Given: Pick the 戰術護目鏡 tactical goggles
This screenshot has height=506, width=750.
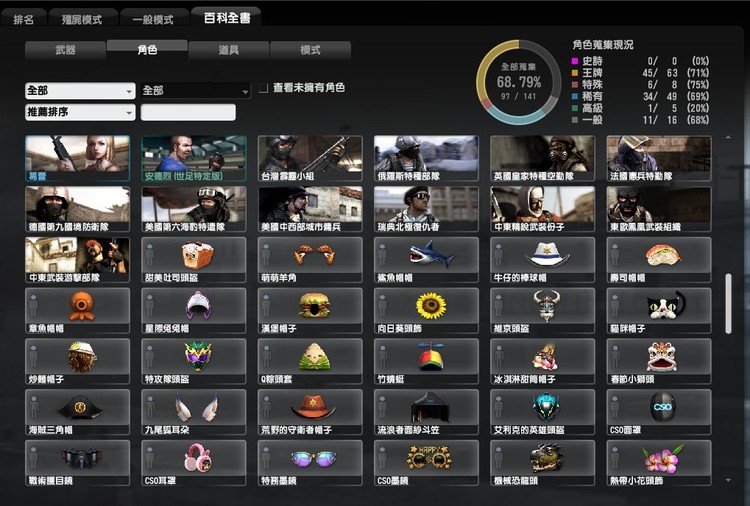Looking at the screenshot, I should point(77,462).
